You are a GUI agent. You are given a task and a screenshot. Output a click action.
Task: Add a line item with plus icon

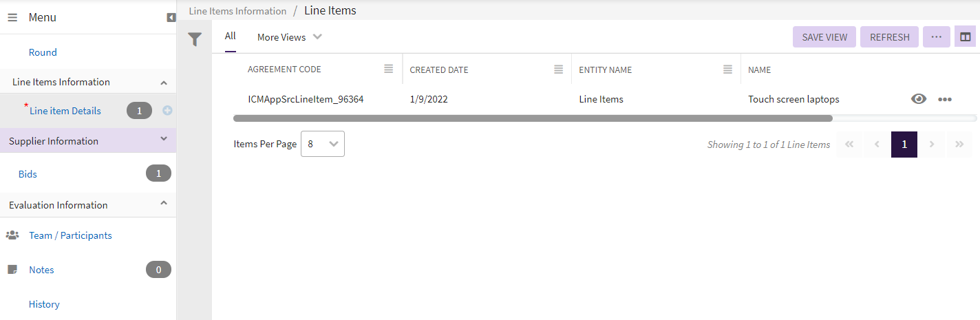(x=167, y=111)
